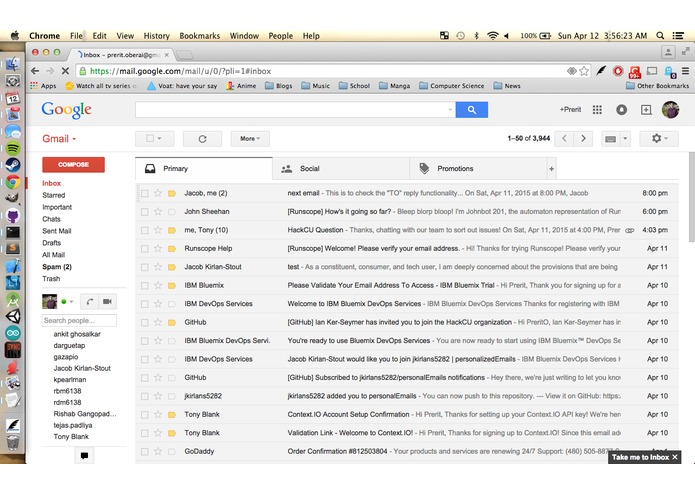
Task: Switch to the Primary tab
Action: [x=204, y=168]
